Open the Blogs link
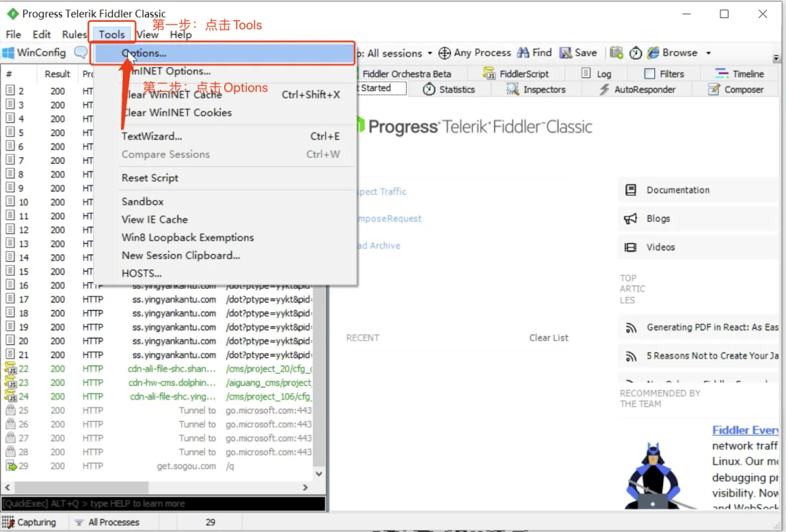Screen dimensions: 786x532 pos(658,218)
